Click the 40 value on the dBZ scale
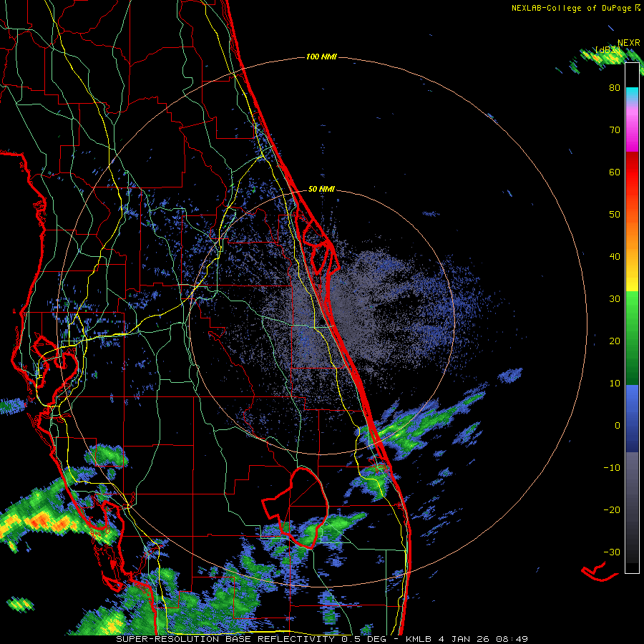The height and width of the screenshot is (644, 644). [615, 257]
